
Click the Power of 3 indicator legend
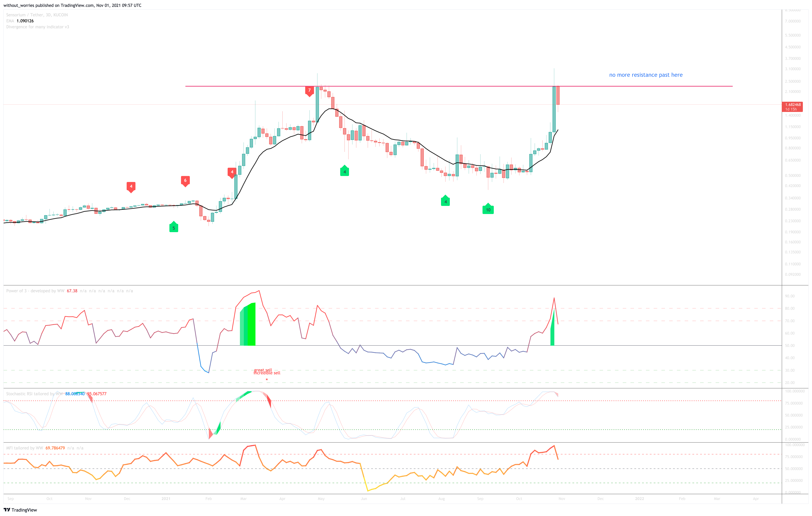pos(35,291)
